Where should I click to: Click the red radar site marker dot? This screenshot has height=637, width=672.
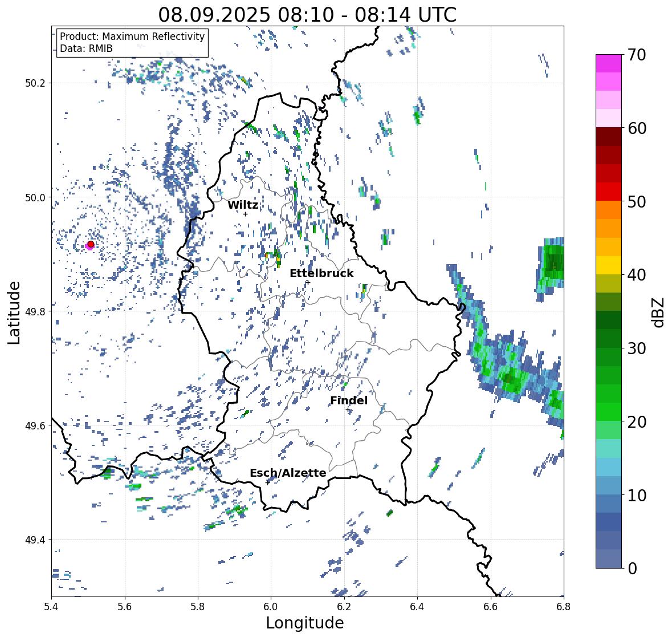pyautogui.click(x=91, y=244)
